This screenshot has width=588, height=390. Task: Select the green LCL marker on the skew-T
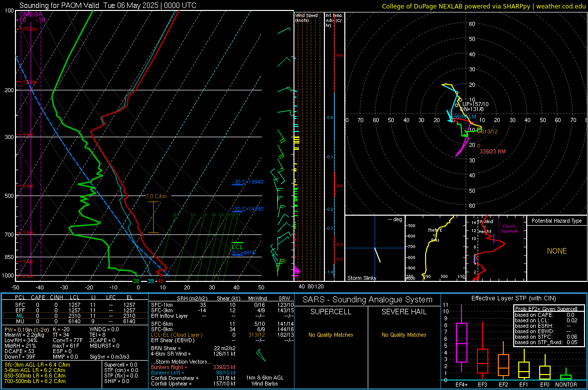click(x=237, y=245)
